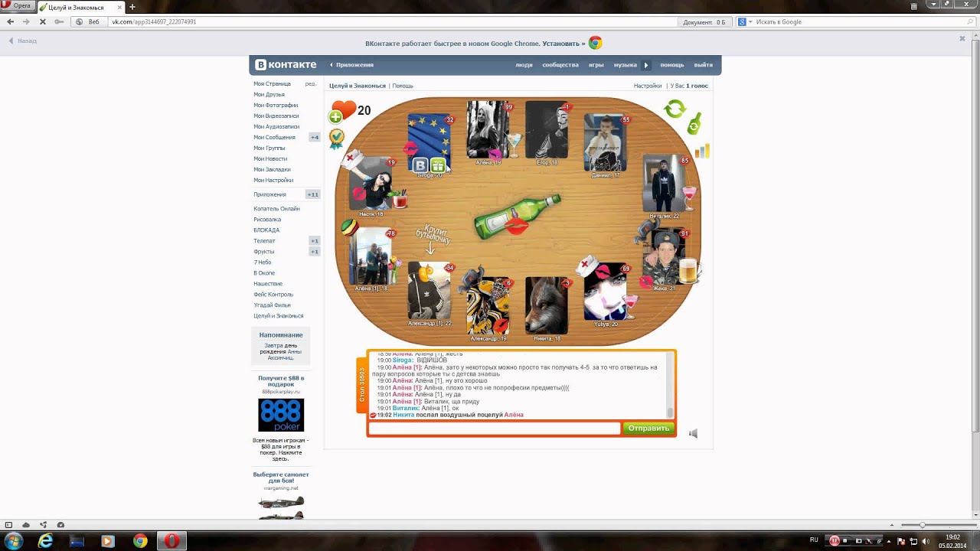This screenshot has width=980, height=551.
Task: Click the browser reload/stop button
Action: 41,21
